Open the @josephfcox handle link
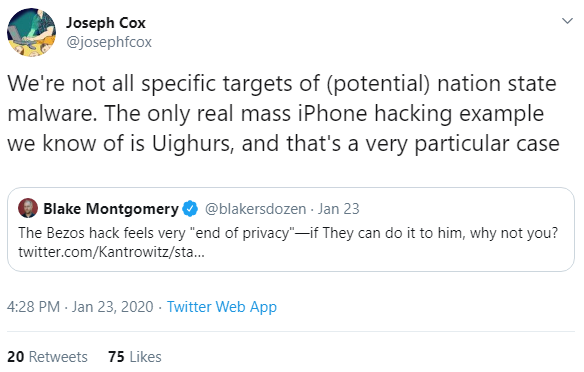584x372 pixels. pos(109,42)
